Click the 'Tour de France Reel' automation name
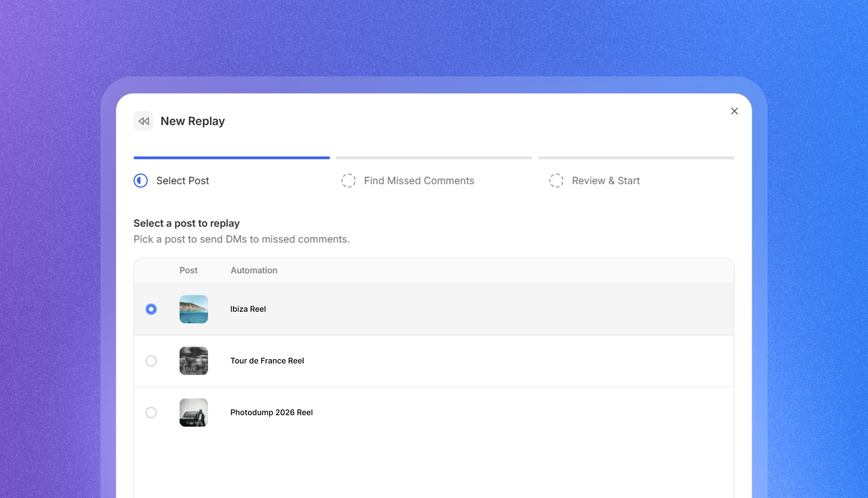 coord(267,360)
